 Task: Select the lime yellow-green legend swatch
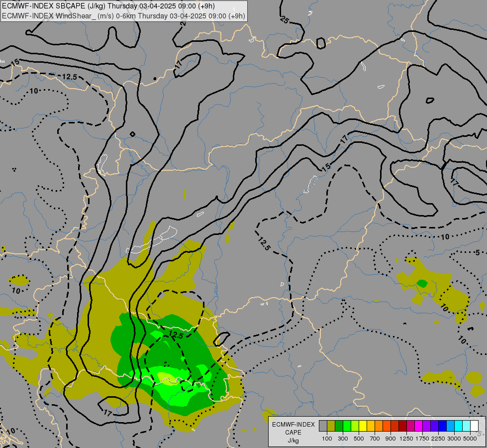pyautogui.click(x=355, y=426)
